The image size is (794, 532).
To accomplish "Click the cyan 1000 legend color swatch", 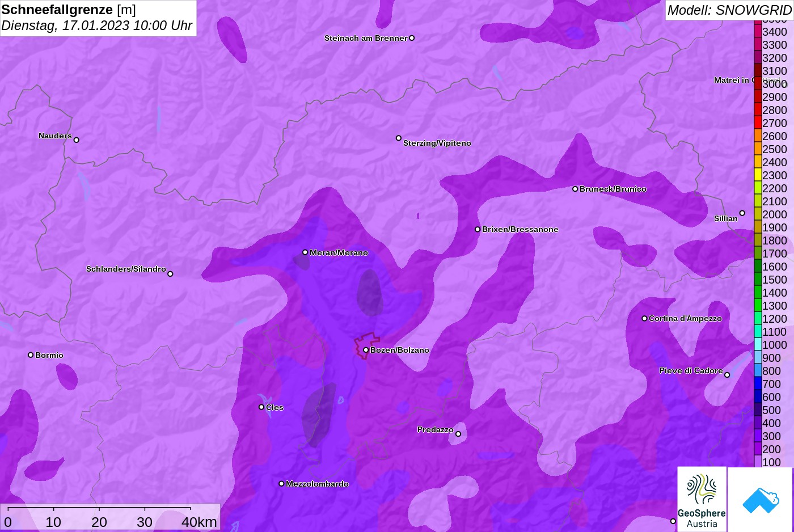I will [758, 345].
